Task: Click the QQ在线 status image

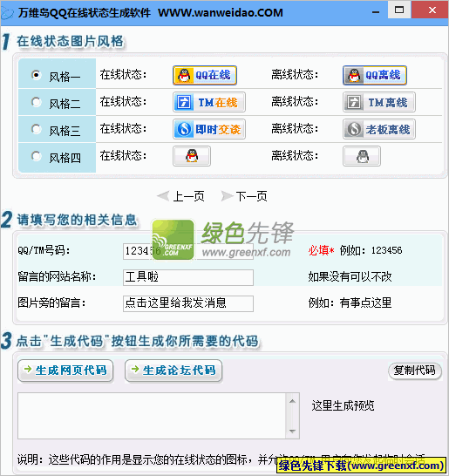Action: (205, 75)
